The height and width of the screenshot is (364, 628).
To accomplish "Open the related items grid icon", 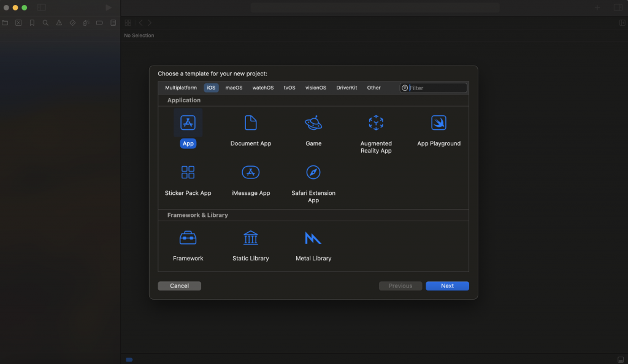I will [x=128, y=23].
